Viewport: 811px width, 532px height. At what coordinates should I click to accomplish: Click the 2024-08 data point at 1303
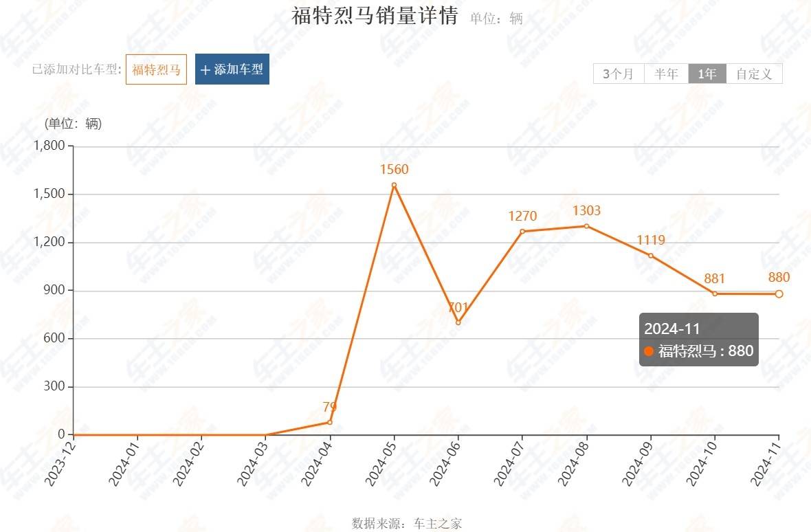coord(586,226)
